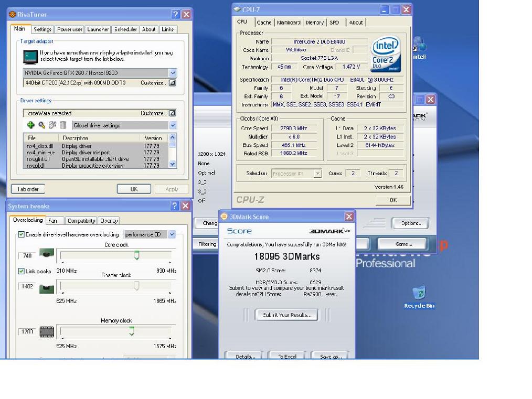
Task: Click the RivaTuner help question mark icon
Action: point(175,15)
